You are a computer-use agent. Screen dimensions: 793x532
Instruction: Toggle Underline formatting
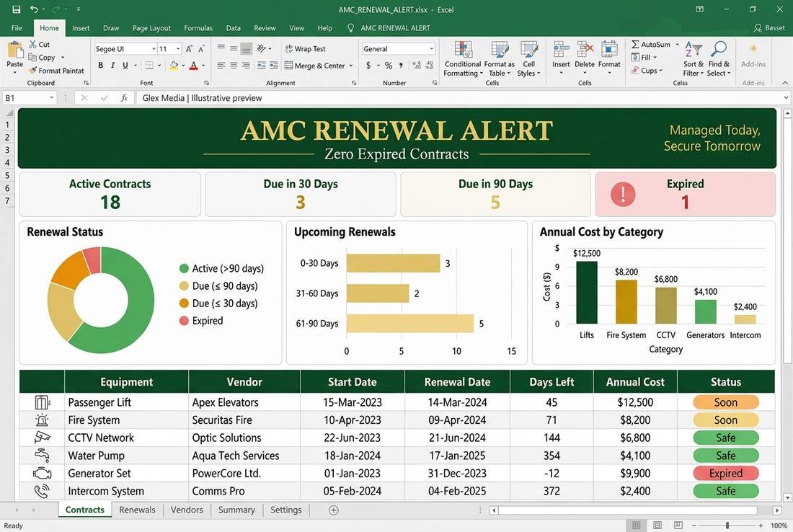[125, 65]
